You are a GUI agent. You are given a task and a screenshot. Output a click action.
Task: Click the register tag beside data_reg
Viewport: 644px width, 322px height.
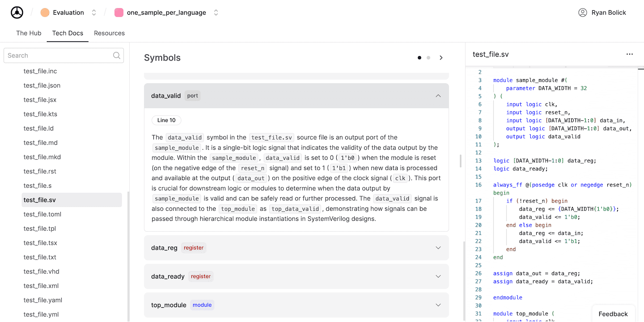(x=194, y=248)
